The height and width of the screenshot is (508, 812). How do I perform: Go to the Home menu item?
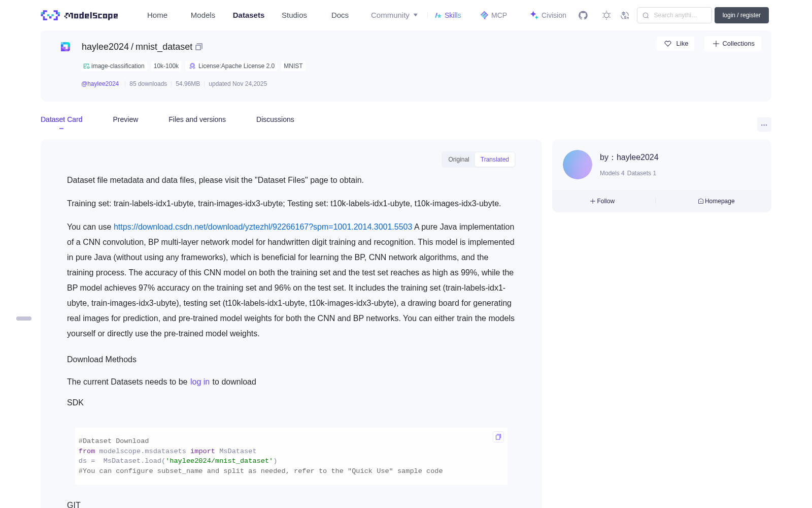(x=157, y=15)
